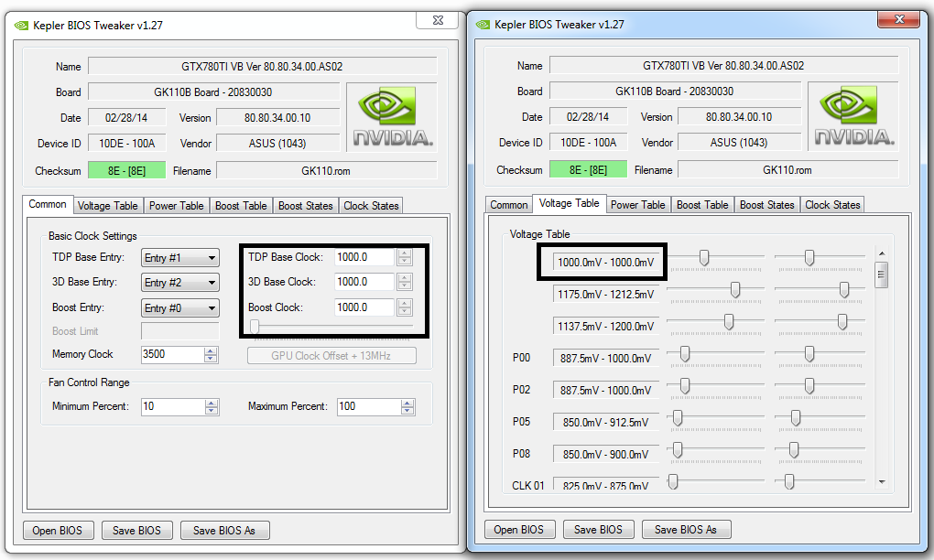Click the NVIDIA logo in right window
934x560 pixels.
coord(853,116)
